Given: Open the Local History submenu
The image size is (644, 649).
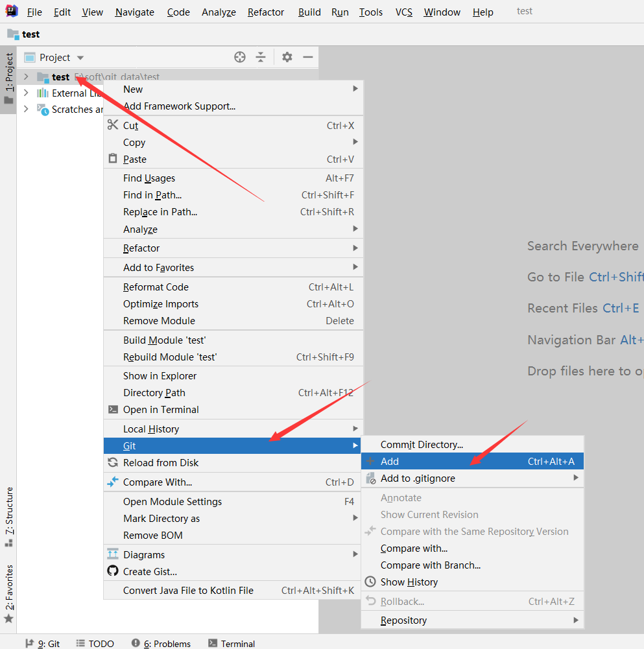Looking at the screenshot, I should [x=233, y=429].
